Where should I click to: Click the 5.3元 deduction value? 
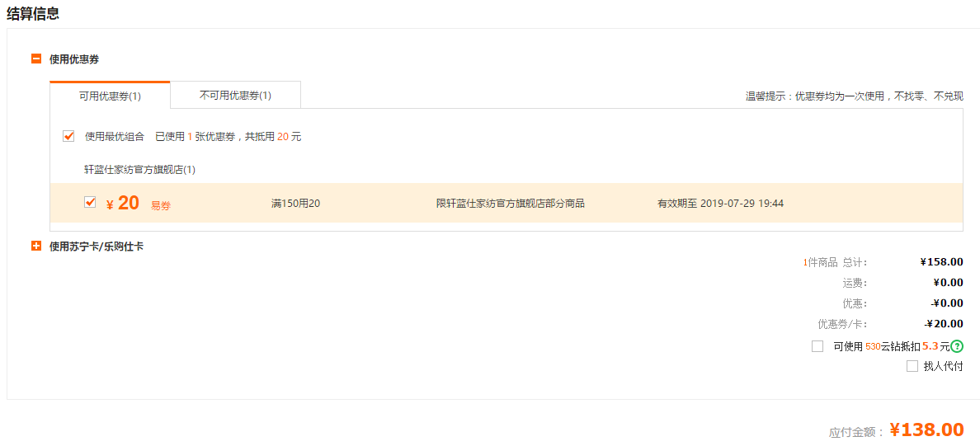935,345
